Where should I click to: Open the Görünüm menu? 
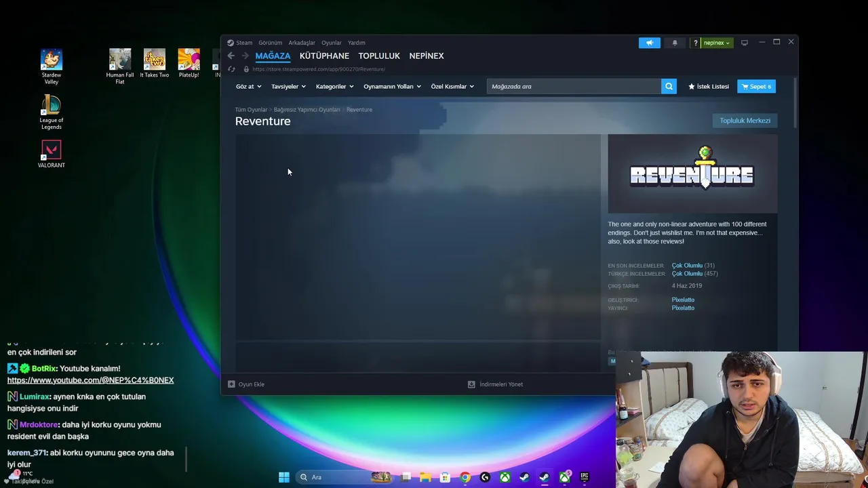(x=270, y=43)
